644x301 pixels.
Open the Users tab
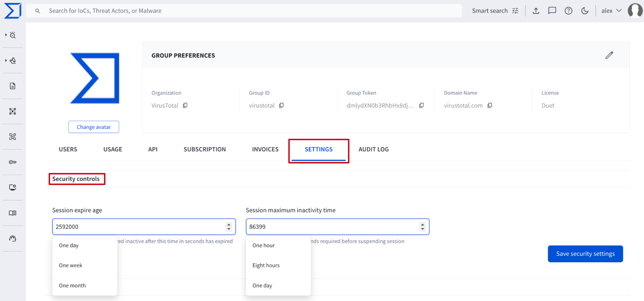point(68,149)
